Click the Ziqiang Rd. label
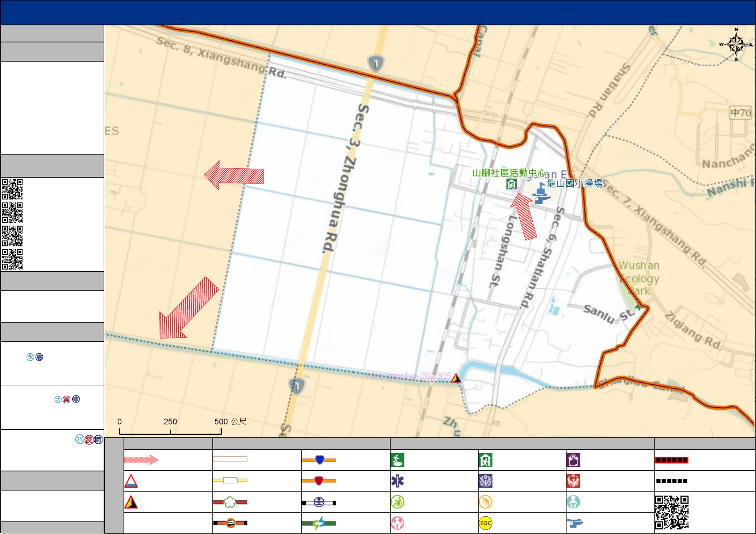This screenshot has width=756, height=534. pyautogui.click(x=693, y=330)
